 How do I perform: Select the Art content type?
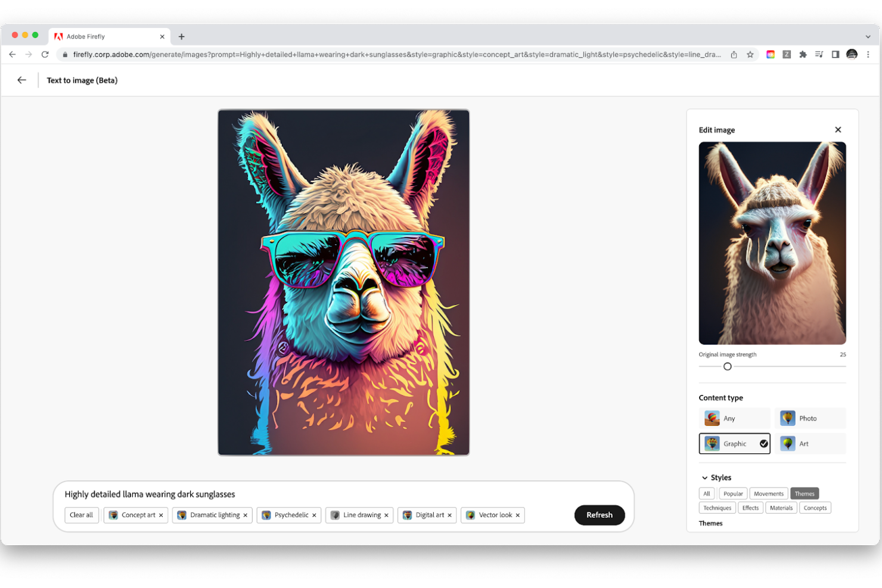coord(810,444)
